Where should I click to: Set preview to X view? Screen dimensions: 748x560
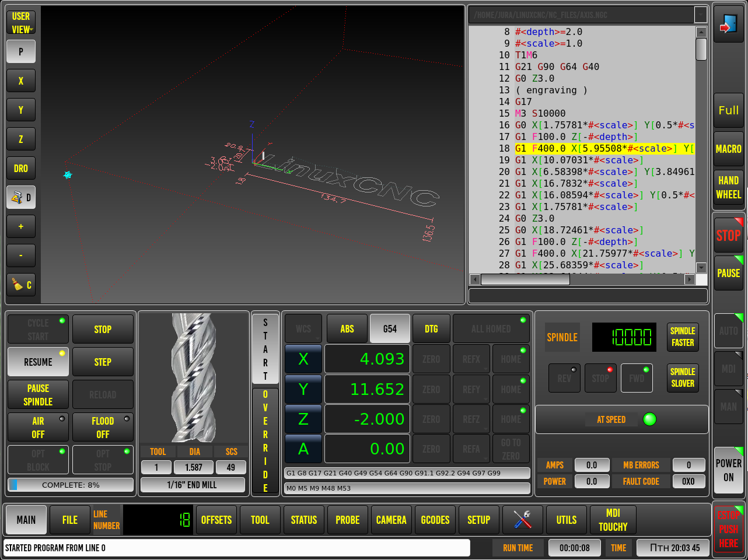[x=21, y=80]
